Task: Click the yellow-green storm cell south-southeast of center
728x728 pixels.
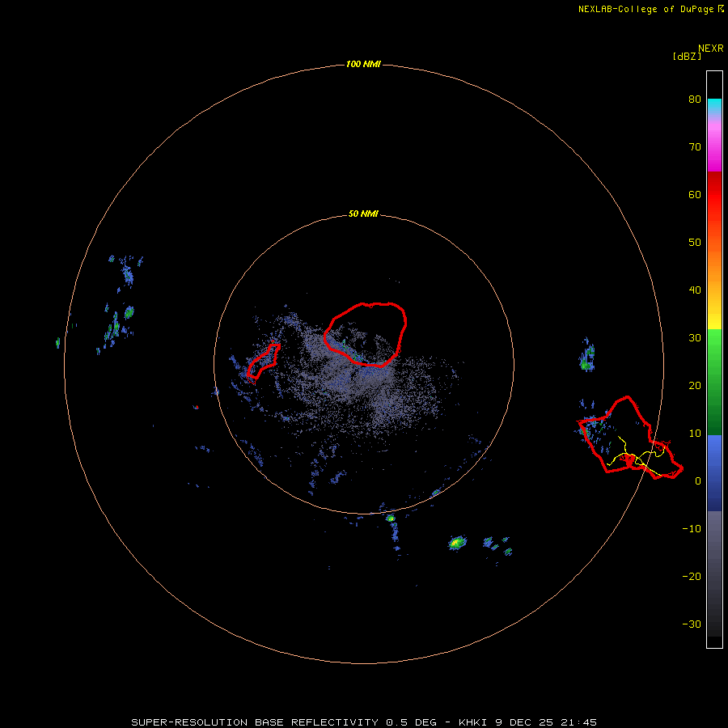Action: pos(457,542)
